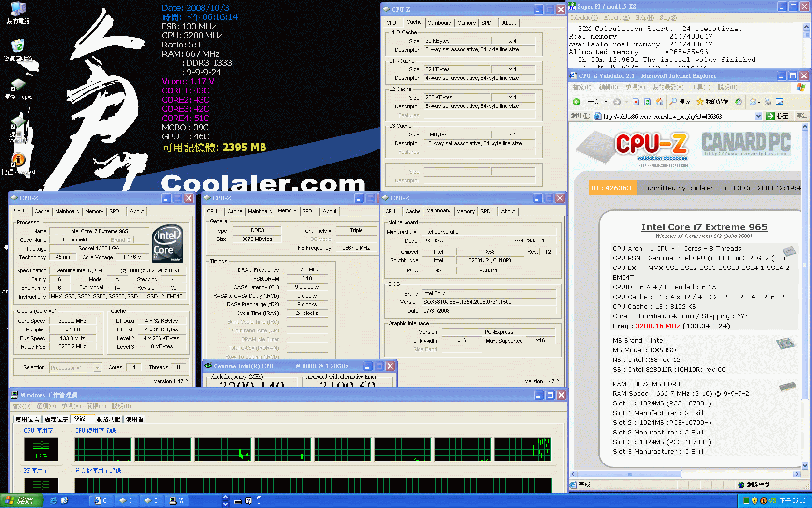The image size is (812, 508).
Task: Switch to Task Manager Applications tab
Action: [x=27, y=419]
